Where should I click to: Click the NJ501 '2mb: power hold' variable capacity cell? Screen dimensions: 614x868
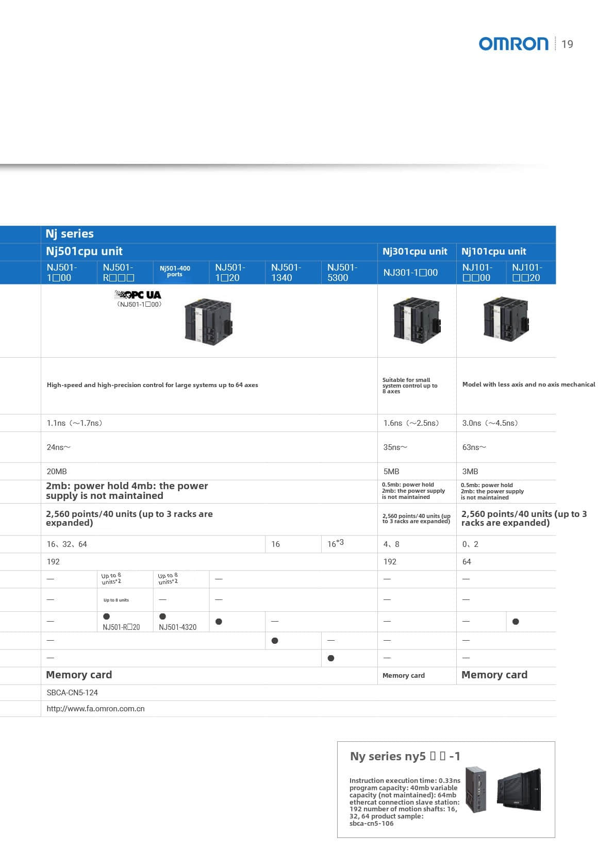tap(127, 491)
